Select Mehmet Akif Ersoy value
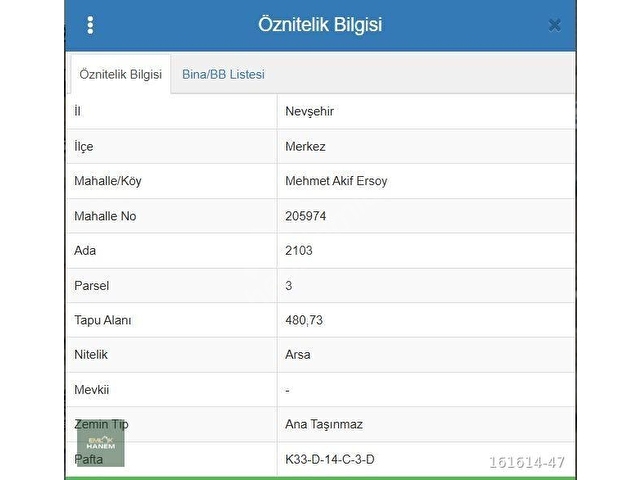The width and height of the screenshot is (640, 480). 336,181
